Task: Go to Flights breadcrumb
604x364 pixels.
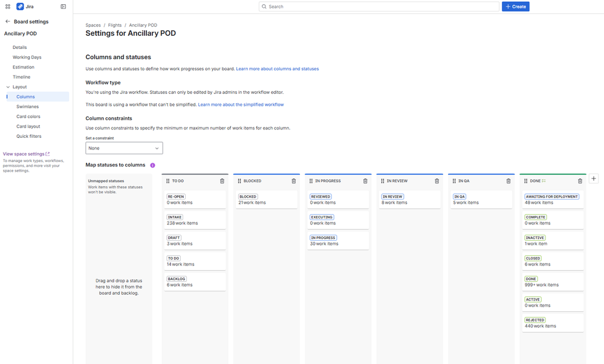Action: [115, 25]
